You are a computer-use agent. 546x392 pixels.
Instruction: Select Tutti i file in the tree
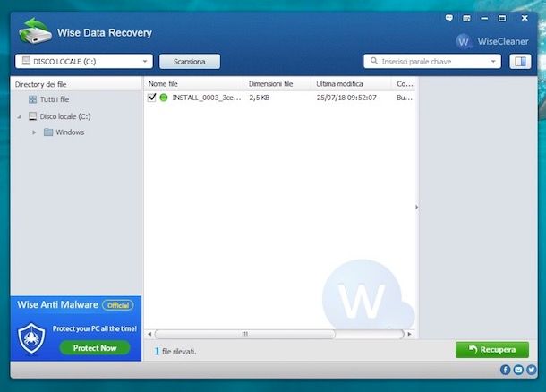coord(55,99)
